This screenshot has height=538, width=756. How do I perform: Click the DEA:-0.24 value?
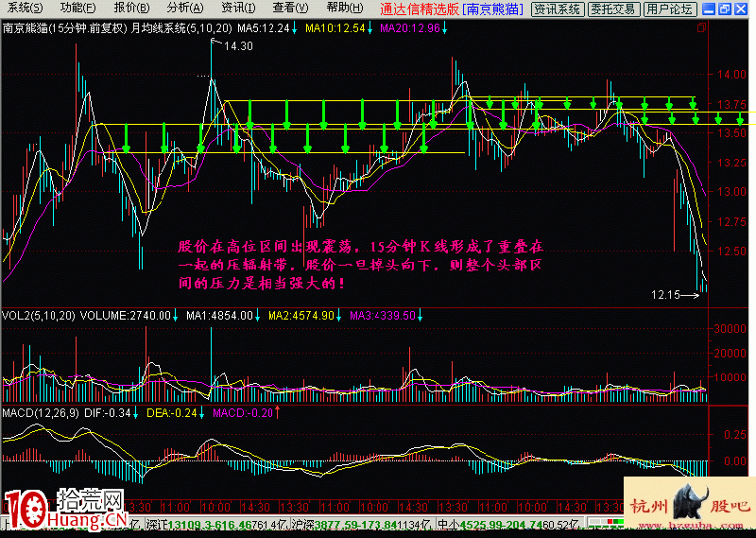(172, 413)
